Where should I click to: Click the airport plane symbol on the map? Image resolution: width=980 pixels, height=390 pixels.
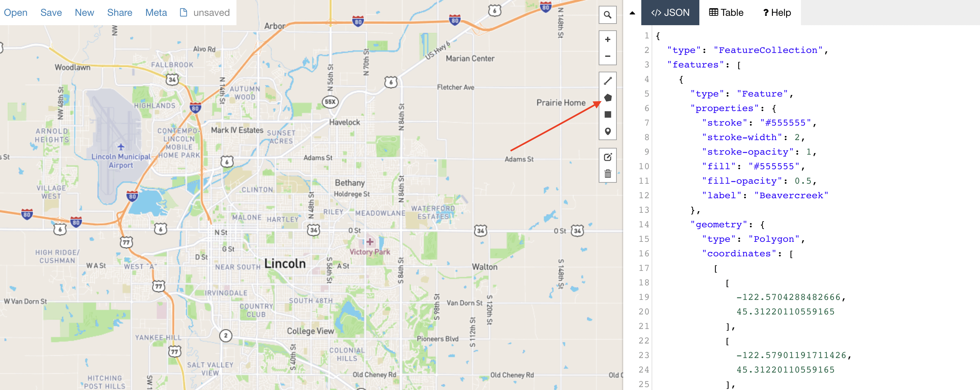121,147
